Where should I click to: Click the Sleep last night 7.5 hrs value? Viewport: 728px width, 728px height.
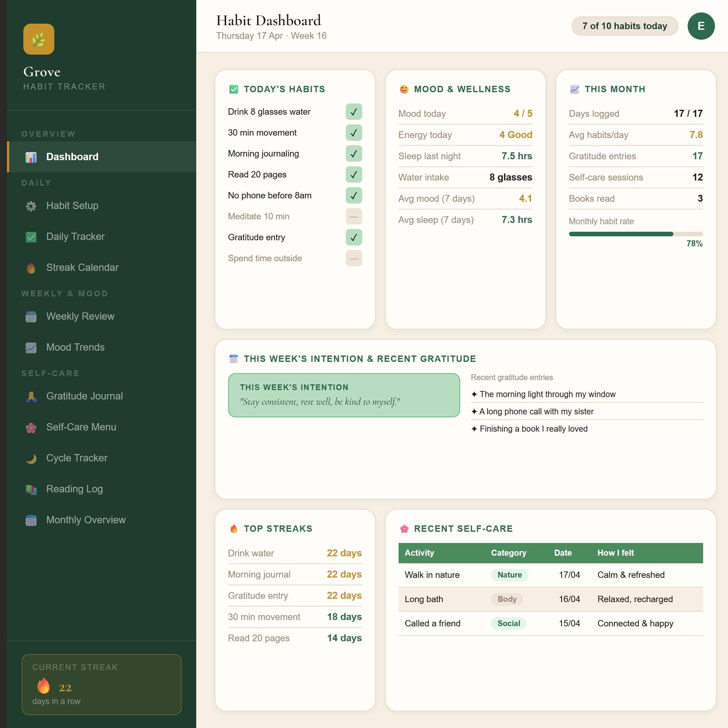coord(517,156)
